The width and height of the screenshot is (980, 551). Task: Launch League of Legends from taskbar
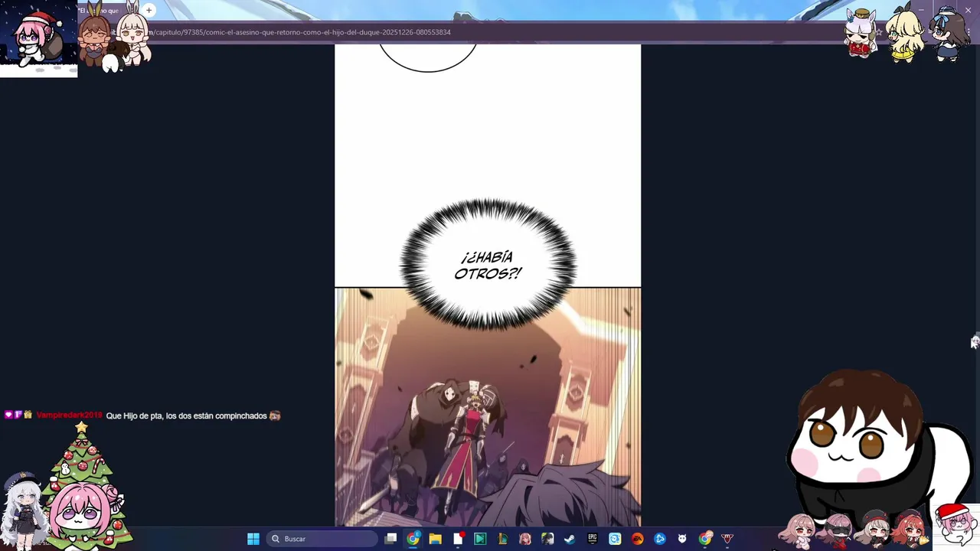tap(502, 539)
